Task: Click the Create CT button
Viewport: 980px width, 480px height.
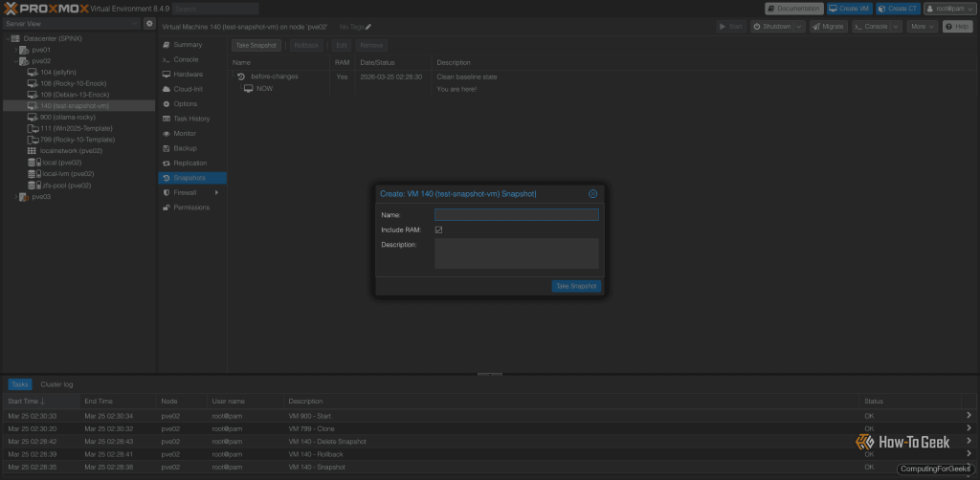Action: pos(898,9)
